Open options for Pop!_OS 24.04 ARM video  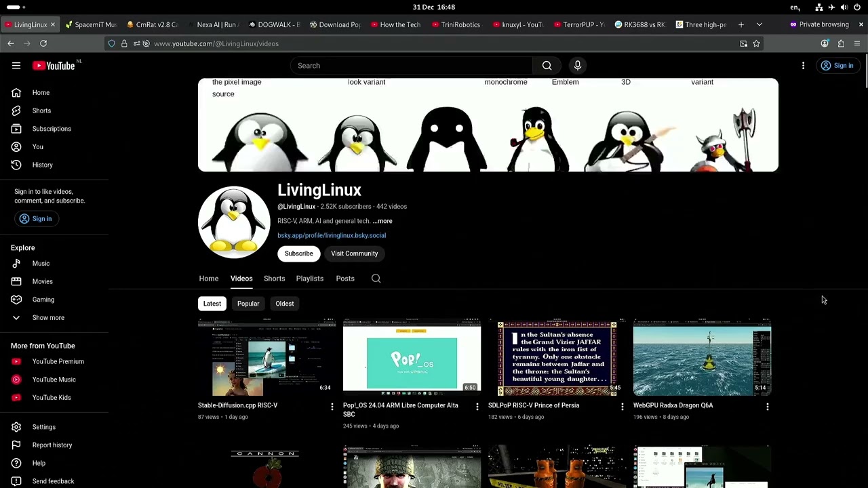pyautogui.click(x=477, y=406)
